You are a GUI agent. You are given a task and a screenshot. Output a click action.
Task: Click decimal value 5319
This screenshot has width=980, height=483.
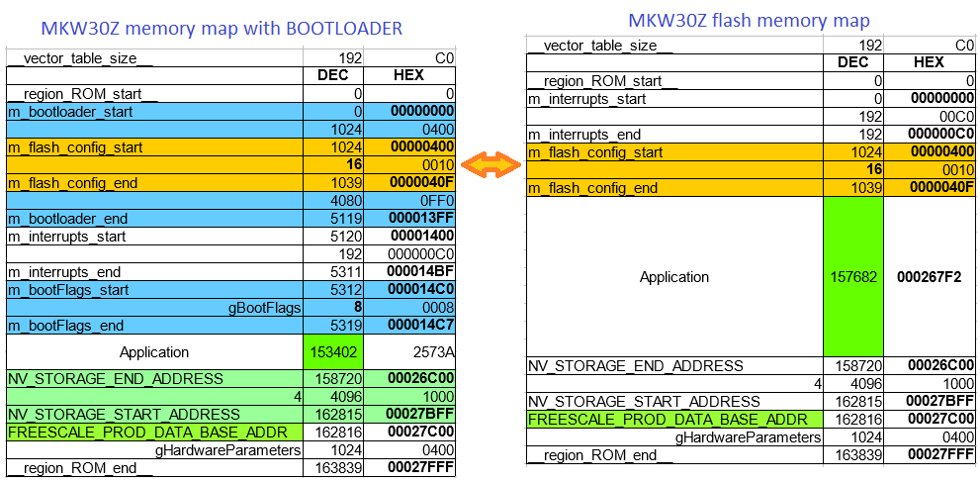click(346, 326)
